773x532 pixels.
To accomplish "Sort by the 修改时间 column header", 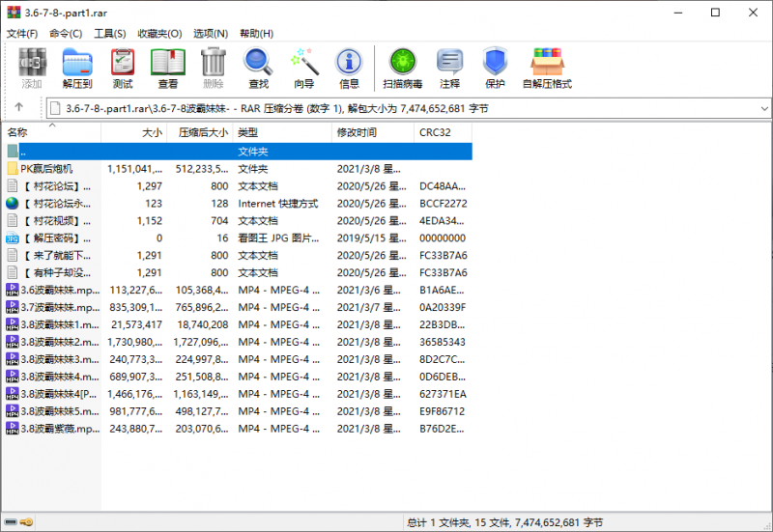I will click(x=356, y=132).
